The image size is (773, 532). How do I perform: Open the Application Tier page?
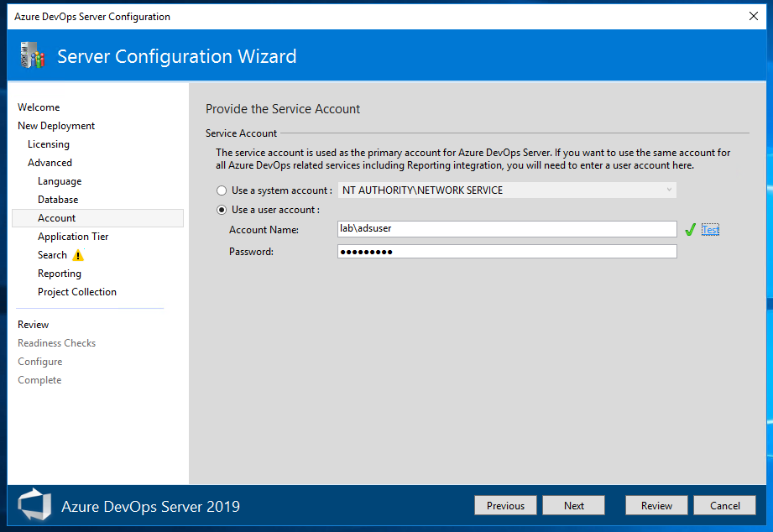click(x=73, y=237)
